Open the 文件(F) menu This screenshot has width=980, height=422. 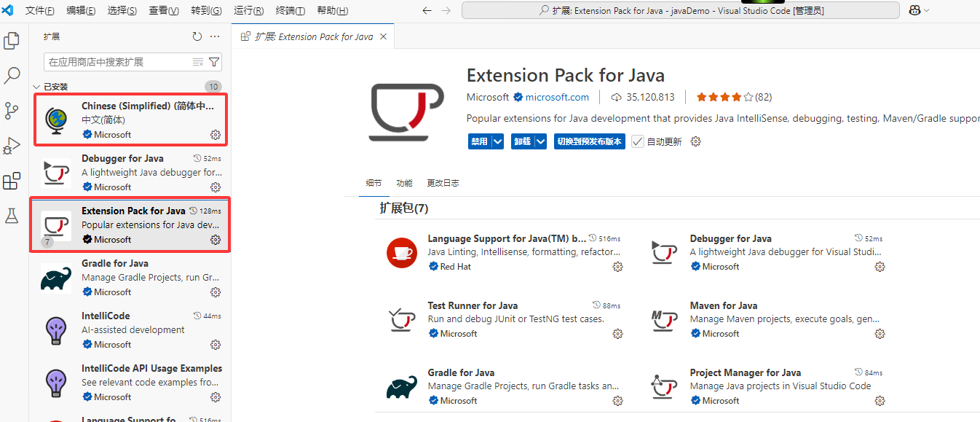click(40, 11)
